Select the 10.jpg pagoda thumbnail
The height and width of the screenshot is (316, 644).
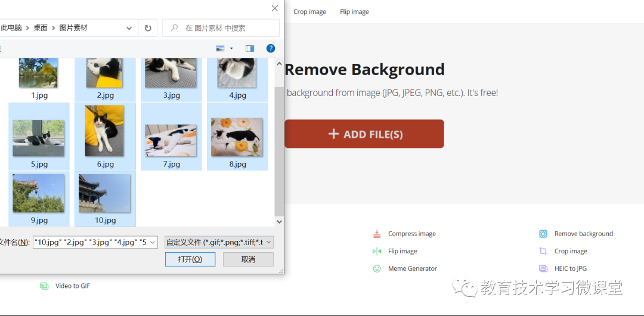click(x=104, y=193)
